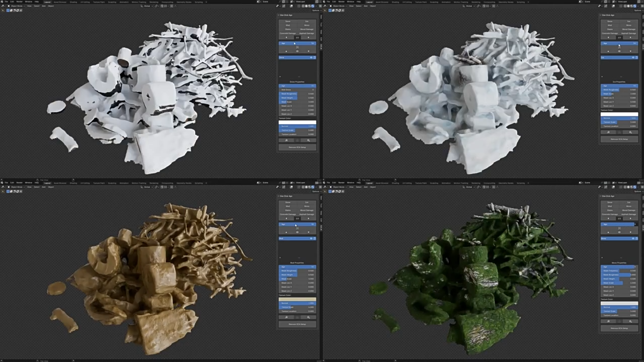Apply the Moss preset button
The image size is (644, 362).
click(306, 24)
